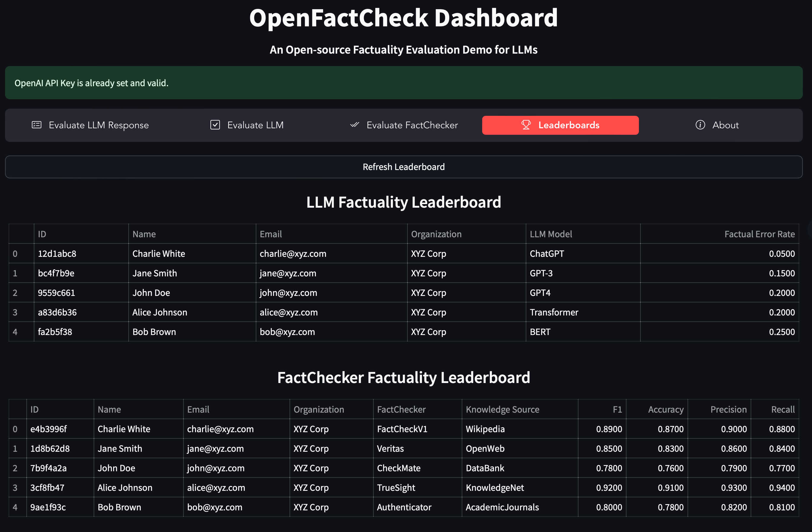Click the OpenFactCheck Dashboard title

404,17
